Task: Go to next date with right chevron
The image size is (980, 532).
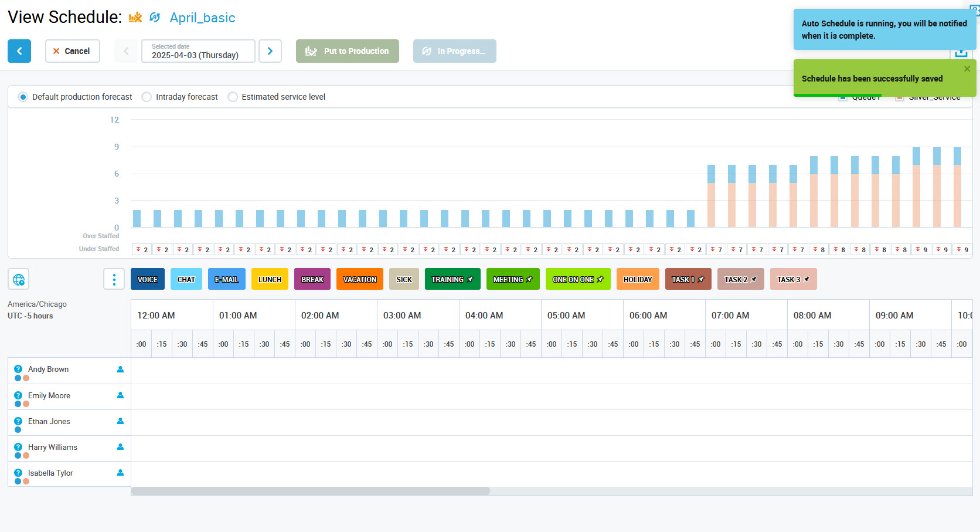Action: (270, 51)
